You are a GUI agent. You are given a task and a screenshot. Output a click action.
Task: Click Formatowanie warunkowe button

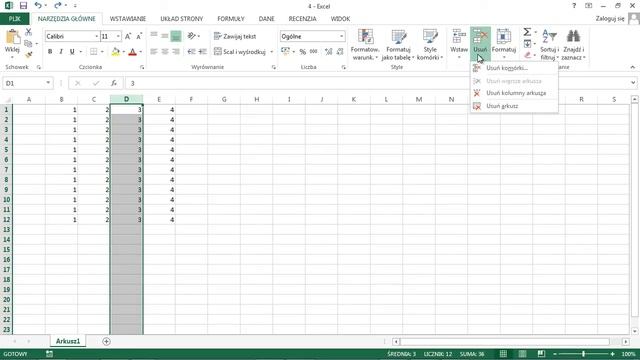point(364,44)
